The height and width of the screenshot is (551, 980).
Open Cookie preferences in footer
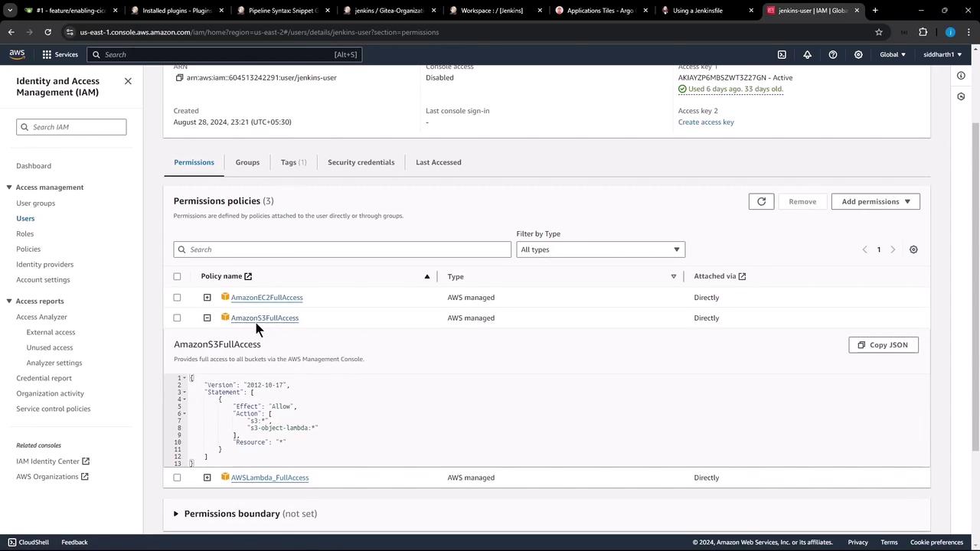coord(936,542)
